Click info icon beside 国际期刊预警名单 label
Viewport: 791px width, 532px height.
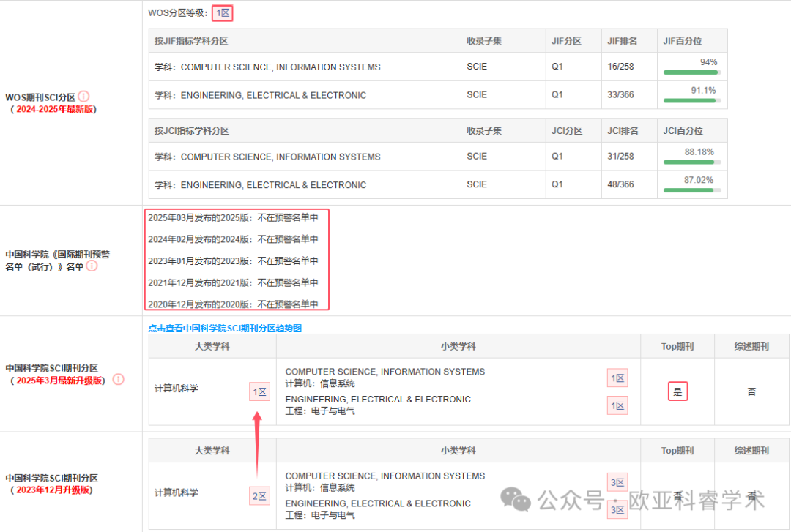[92, 266]
